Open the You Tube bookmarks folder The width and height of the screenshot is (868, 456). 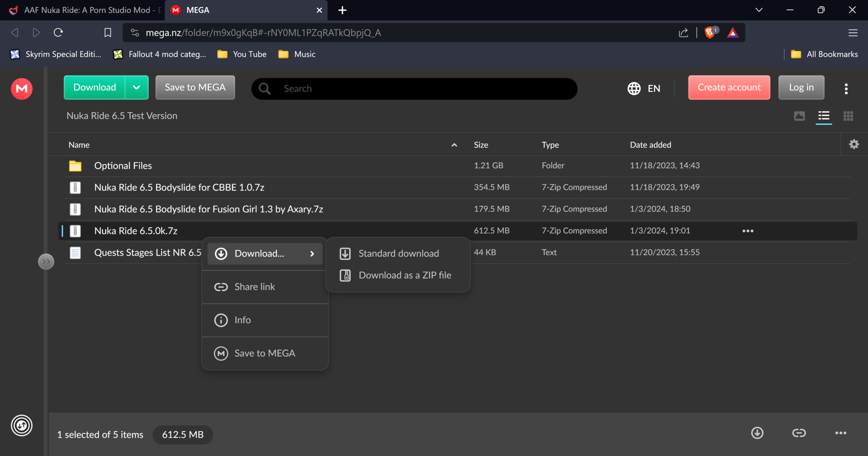pos(242,54)
